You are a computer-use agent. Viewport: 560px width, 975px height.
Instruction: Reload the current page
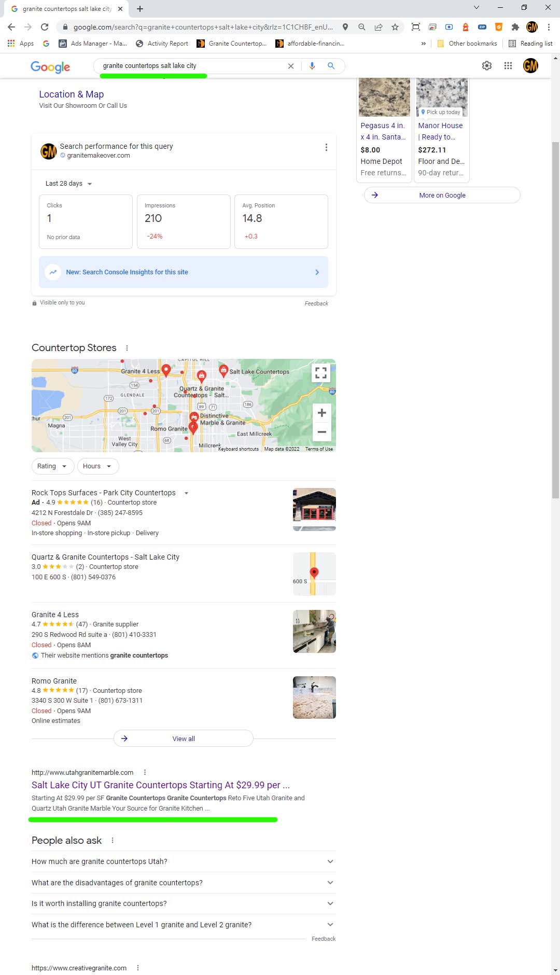coord(45,27)
